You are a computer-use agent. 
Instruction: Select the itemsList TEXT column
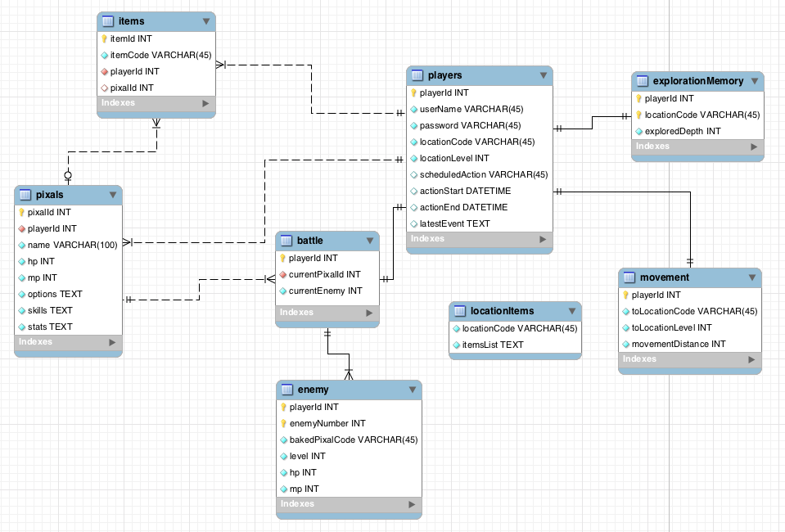(x=493, y=345)
